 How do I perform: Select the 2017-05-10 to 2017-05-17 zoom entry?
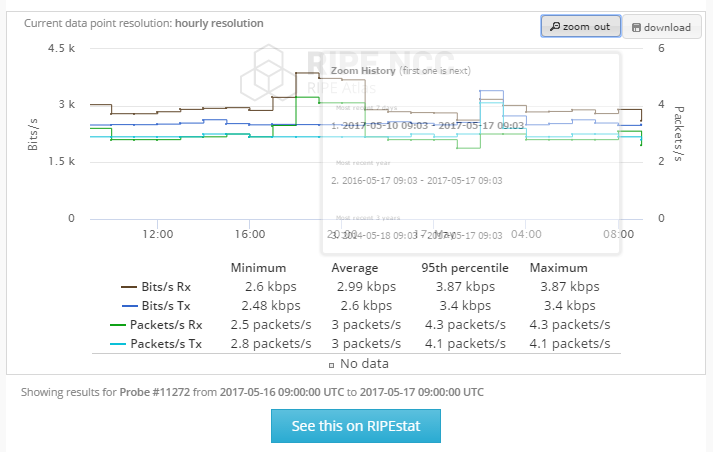427,126
